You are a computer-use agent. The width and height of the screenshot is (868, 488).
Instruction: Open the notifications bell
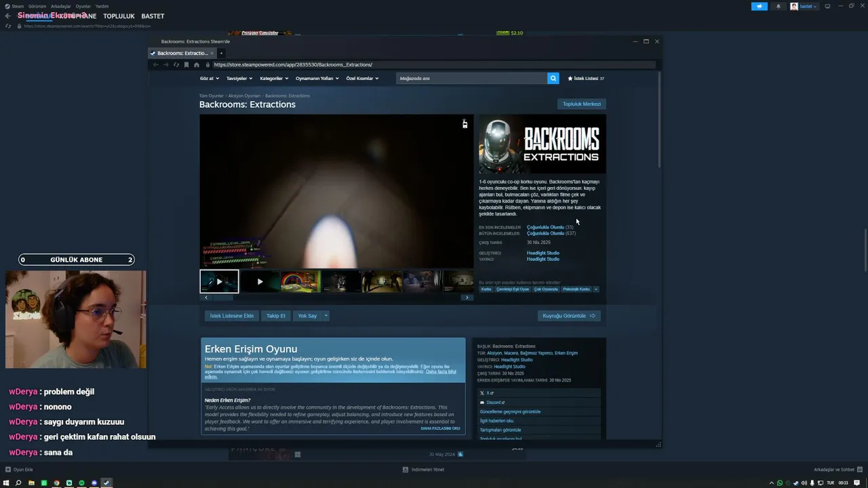point(778,6)
